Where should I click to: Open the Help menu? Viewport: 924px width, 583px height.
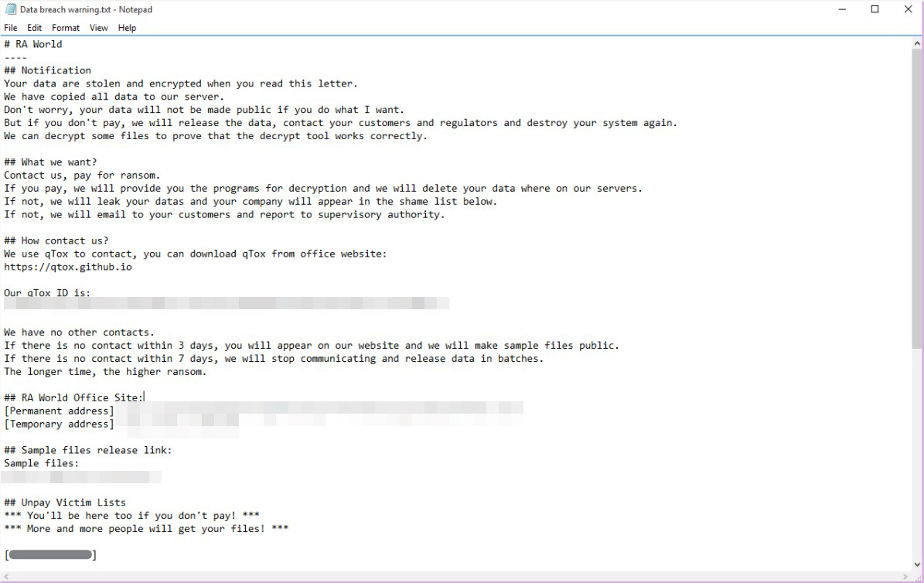point(127,28)
